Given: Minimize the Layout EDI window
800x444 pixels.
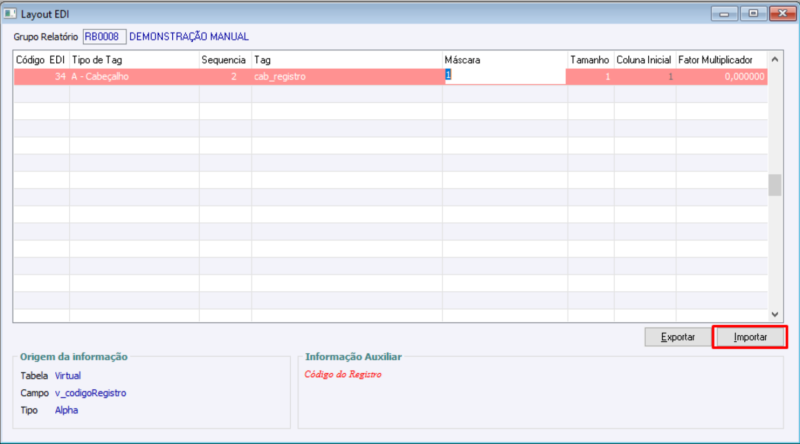Looking at the screenshot, I should pyautogui.click(x=724, y=14).
